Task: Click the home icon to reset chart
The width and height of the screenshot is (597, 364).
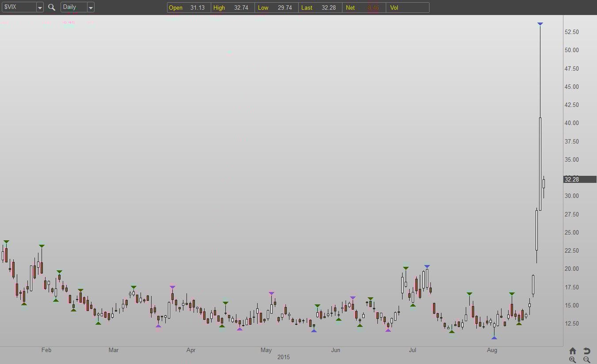Action: tap(572, 351)
